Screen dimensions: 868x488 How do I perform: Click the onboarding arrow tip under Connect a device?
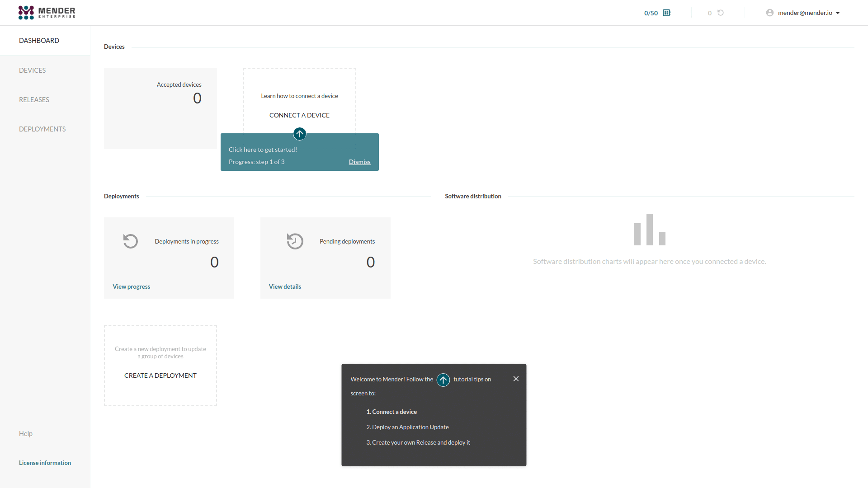300,134
